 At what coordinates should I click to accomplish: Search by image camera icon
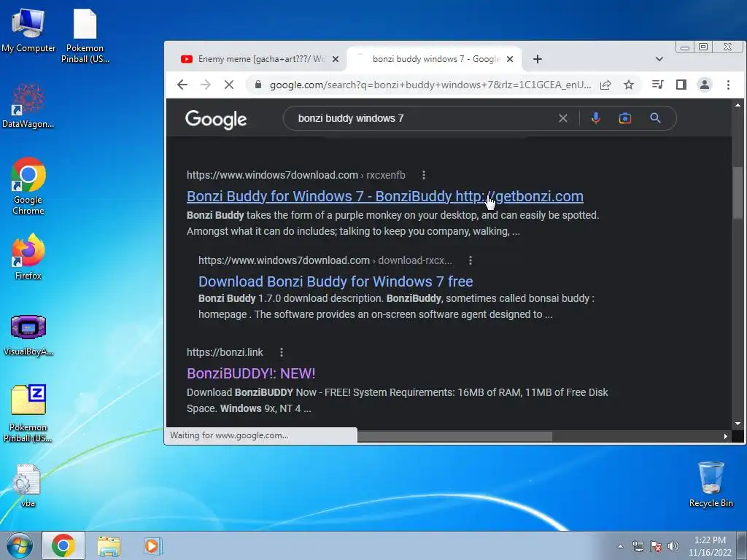[x=625, y=118]
